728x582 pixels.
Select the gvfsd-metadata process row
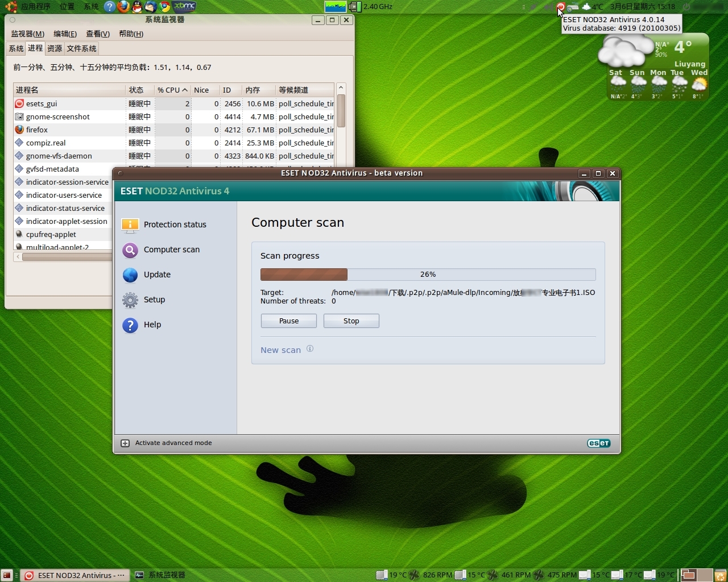[63, 169]
